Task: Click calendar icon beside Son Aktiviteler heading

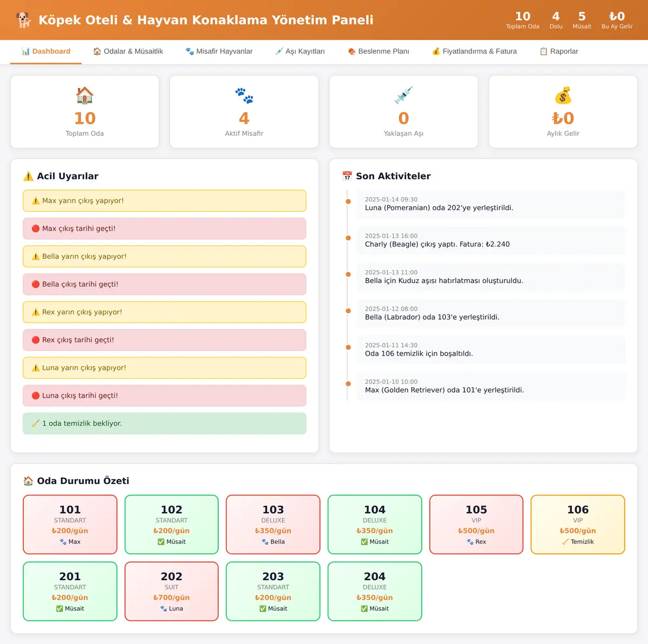Action: 347,176
